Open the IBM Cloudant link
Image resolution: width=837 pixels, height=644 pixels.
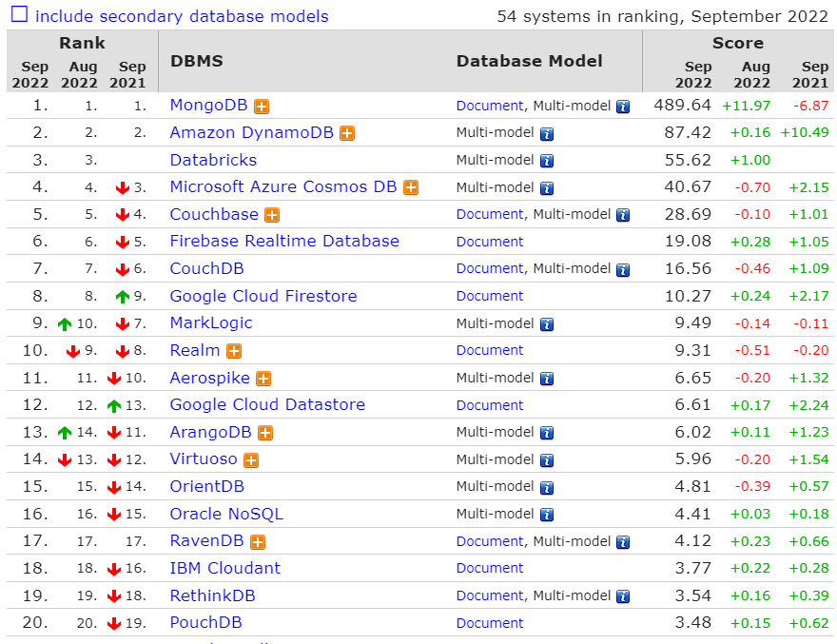(x=224, y=568)
